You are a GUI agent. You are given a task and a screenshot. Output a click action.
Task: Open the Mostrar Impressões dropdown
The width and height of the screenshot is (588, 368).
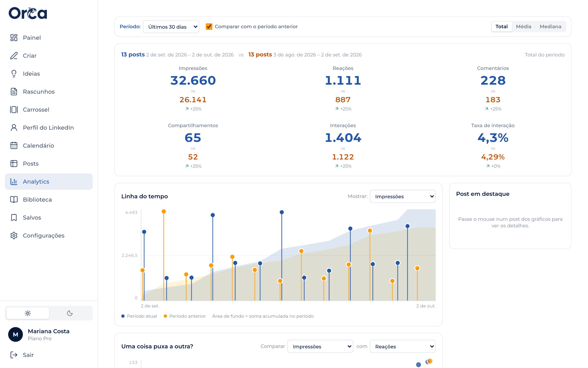(x=403, y=196)
